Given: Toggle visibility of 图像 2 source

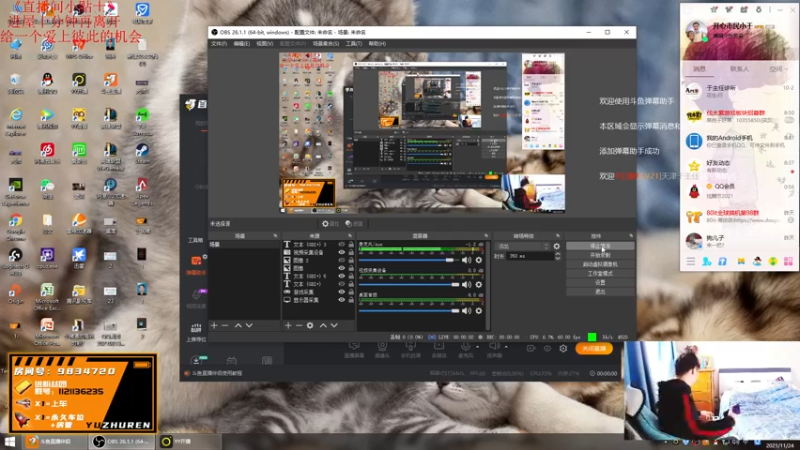Looking at the screenshot, I should click(341, 260).
